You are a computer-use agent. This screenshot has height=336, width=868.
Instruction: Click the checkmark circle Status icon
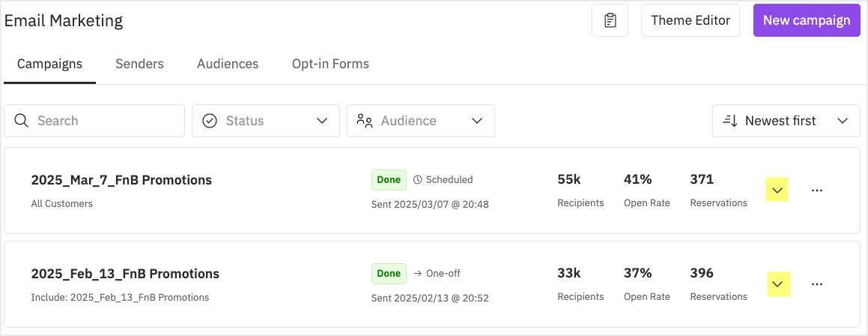click(x=210, y=120)
